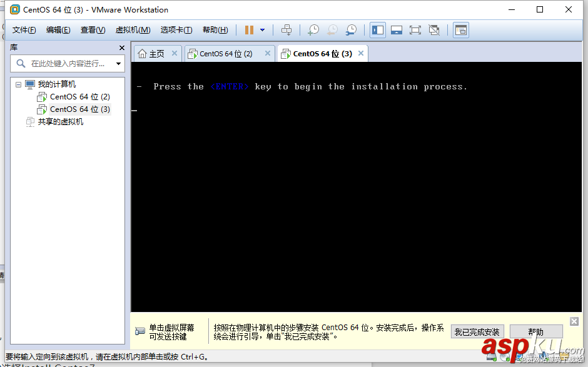Open the snapshot manager icon
This screenshot has height=367, width=588.
tap(352, 30)
